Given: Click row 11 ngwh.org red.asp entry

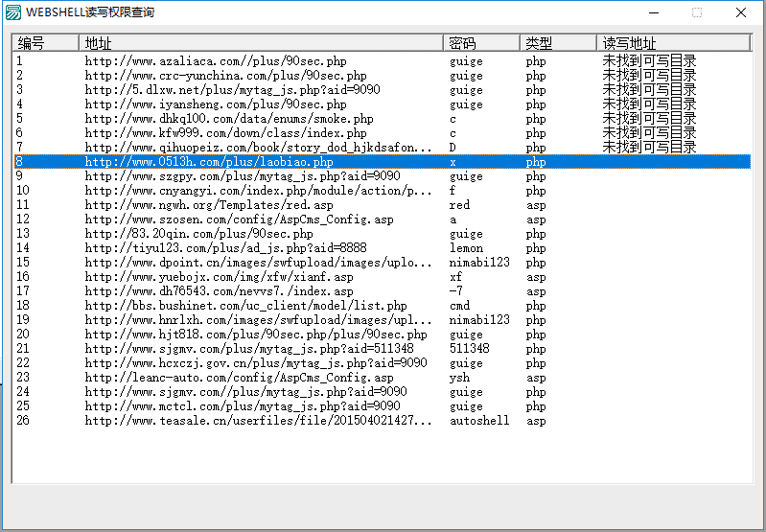Looking at the screenshot, I should (x=208, y=205).
